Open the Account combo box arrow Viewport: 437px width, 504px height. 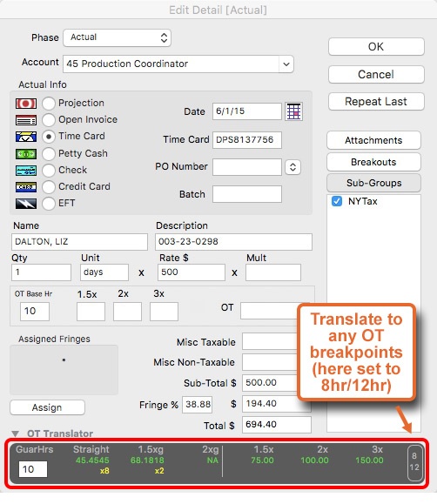(286, 64)
